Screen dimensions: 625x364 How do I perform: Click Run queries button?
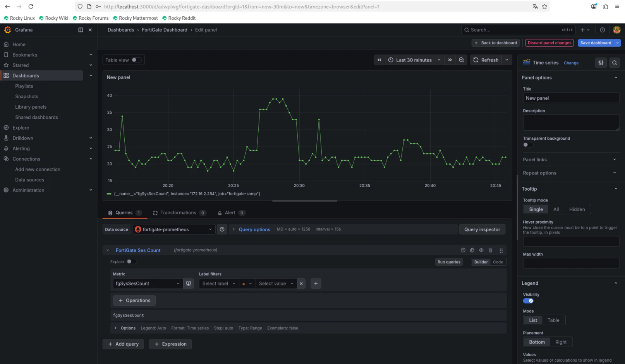[x=449, y=262]
